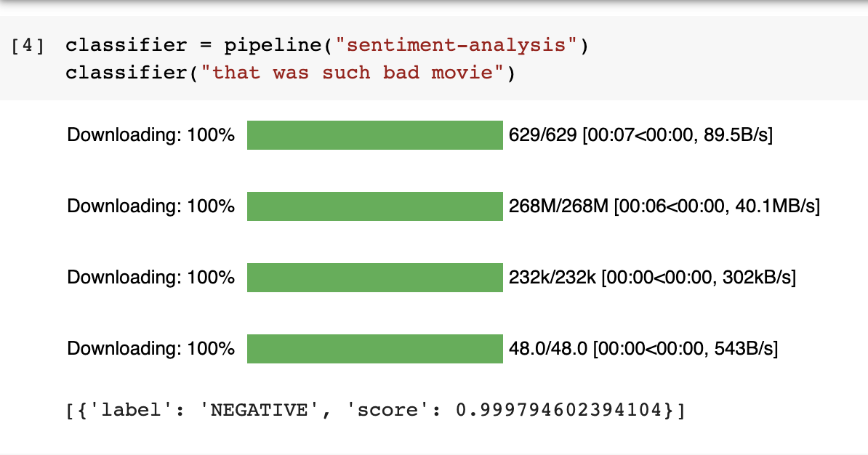Image resolution: width=868 pixels, height=455 pixels.
Task: Click the 543B/s download stats text
Action: tap(643, 349)
